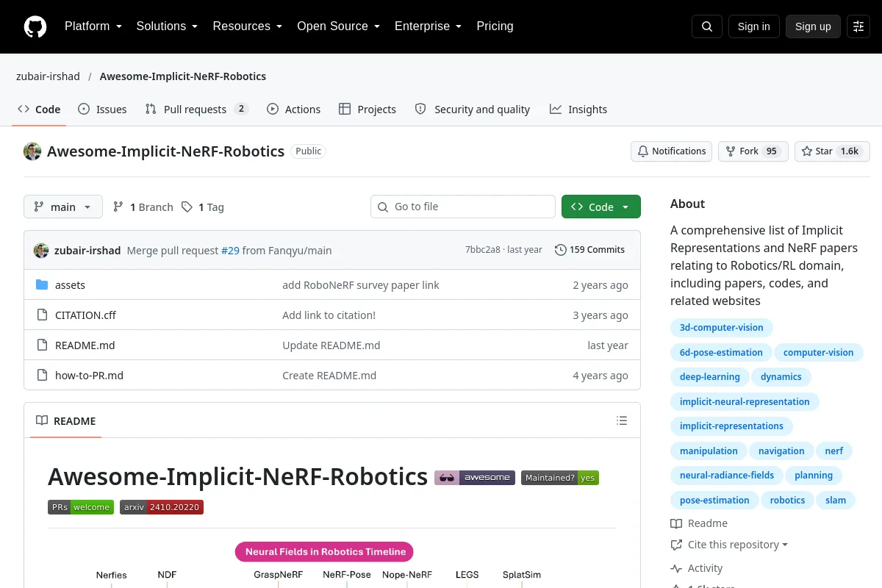Click zubair-irshad avatar in commit row
The height and width of the screenshot is (588, 882).
(x=41, y=251)
